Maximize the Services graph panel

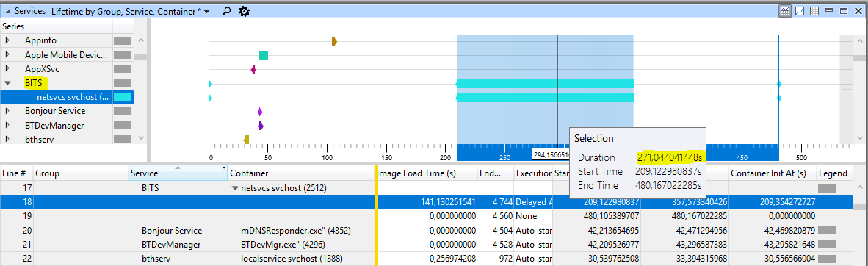[845, 11]
